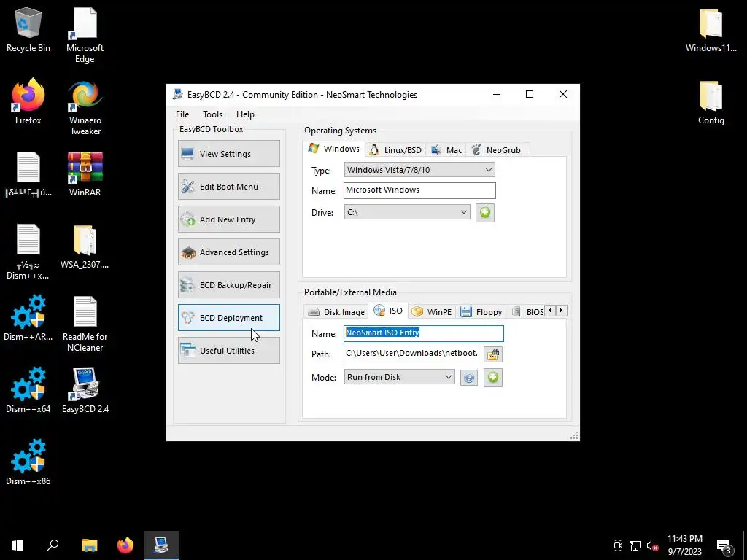Open the View Settings panel

click(x=228, y=154)
